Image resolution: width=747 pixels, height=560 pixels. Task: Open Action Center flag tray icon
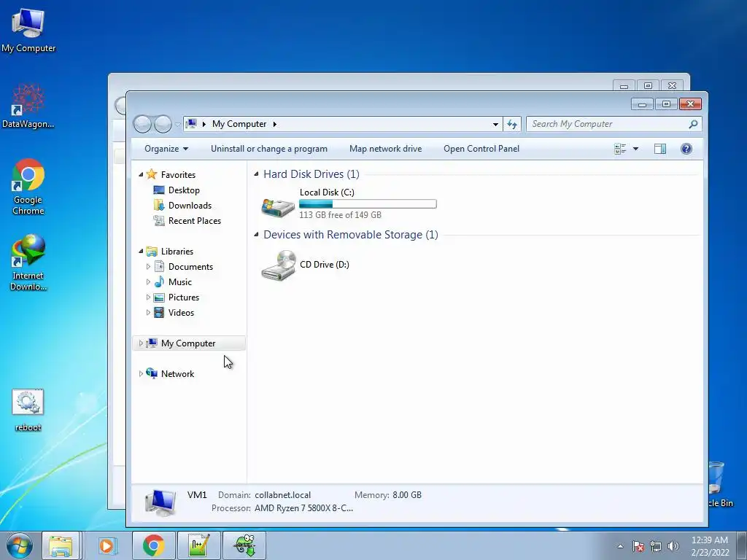(638, 546)
